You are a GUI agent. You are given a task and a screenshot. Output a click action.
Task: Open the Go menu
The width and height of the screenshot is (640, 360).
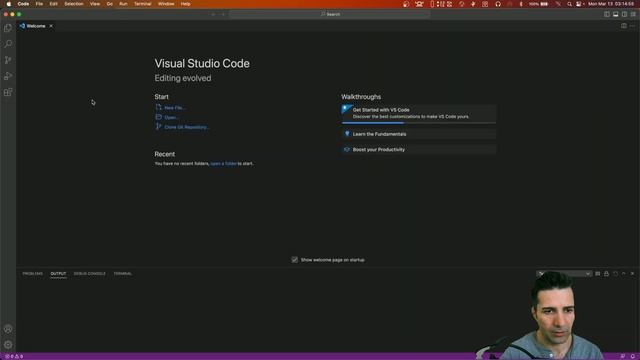click(109, 4)
